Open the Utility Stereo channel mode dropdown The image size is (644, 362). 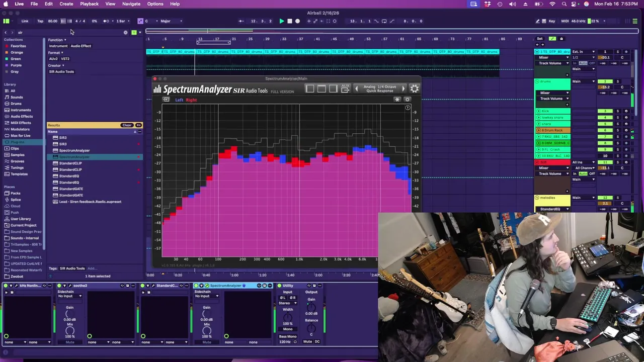point(288,303)
